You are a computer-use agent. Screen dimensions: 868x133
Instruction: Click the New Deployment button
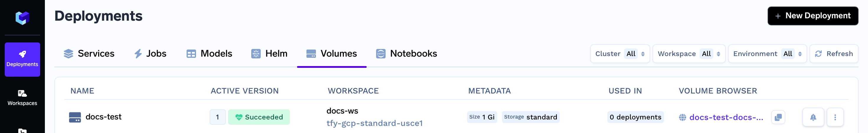pyautogui.click(x=813, y=16)
